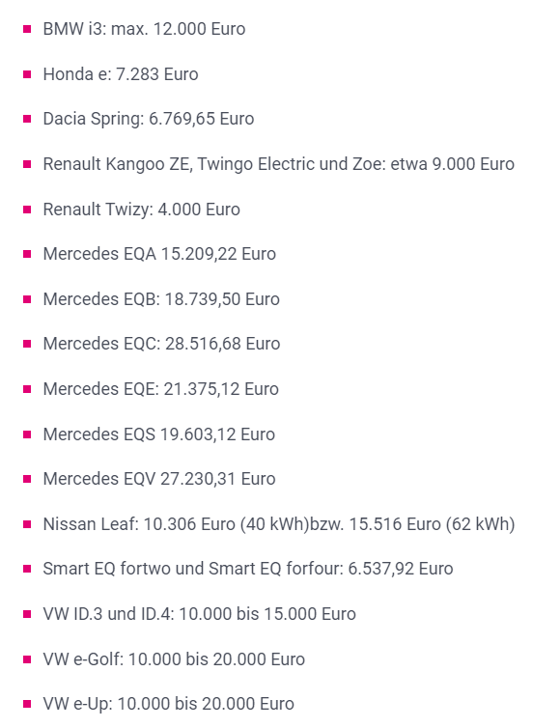This screenshot has height=728, width=560.
Task: Click the Mercedes EQV 27.230,31 Euro text
Action: click(159, 479)
